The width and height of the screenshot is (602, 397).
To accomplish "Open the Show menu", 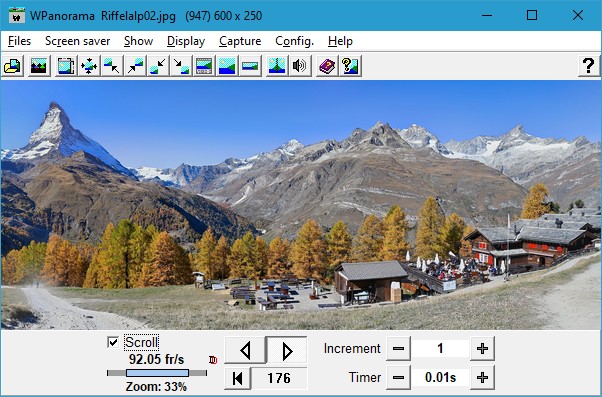I will [x=139, y=41].
